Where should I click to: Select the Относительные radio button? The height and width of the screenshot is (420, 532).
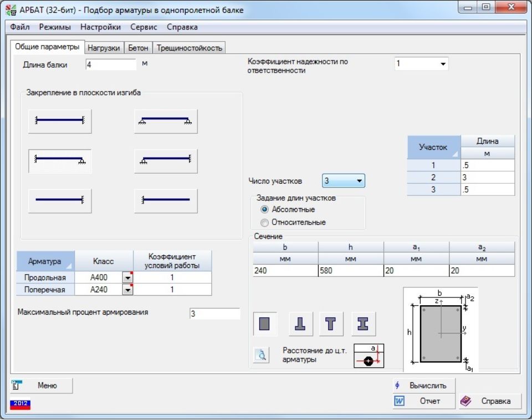pos(264,222)
